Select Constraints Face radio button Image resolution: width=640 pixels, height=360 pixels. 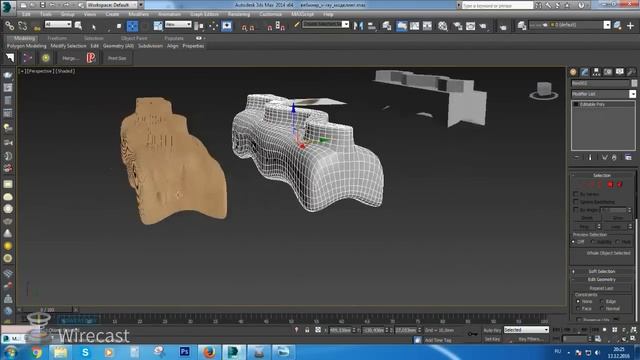(x=578, y=309)
